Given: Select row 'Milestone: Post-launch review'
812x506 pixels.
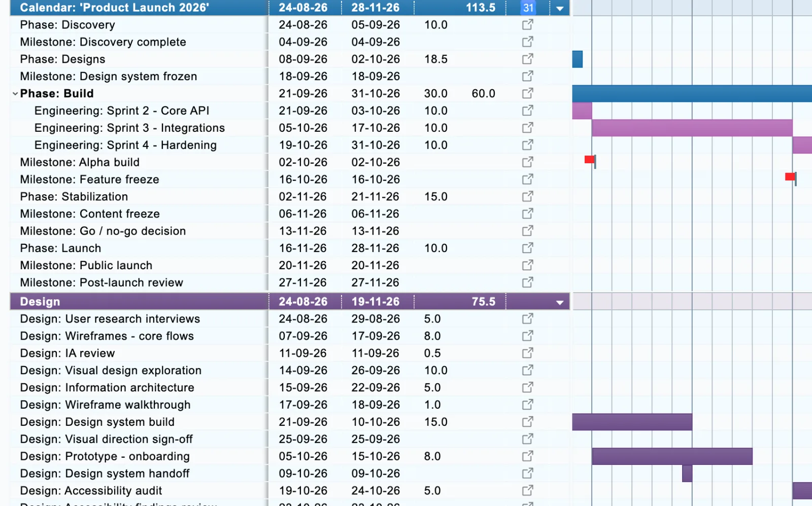Looking at the screenshot, I should point(290,282).
